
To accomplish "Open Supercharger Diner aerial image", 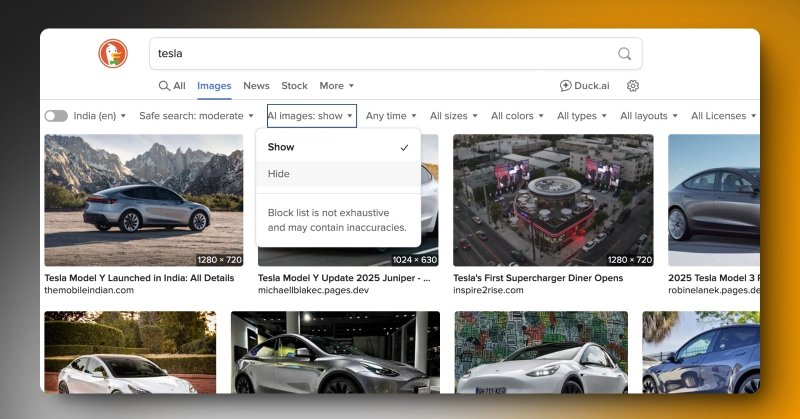I will [x=553, y=200].
